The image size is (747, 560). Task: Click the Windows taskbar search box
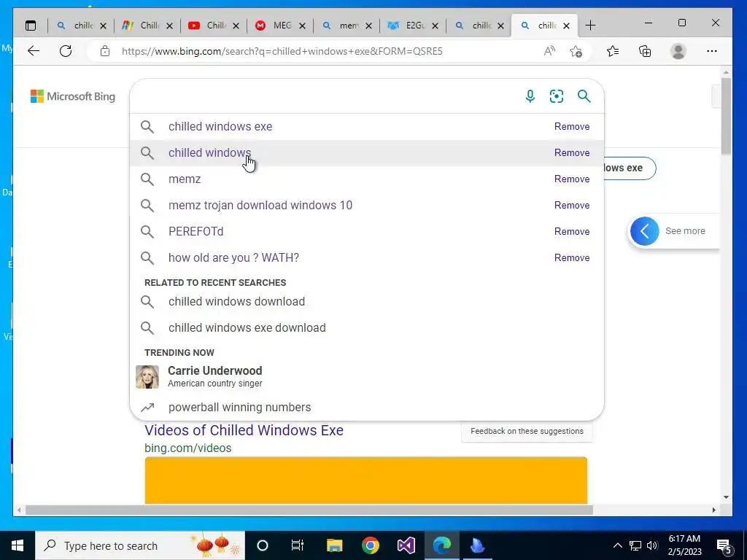[140, 545]
